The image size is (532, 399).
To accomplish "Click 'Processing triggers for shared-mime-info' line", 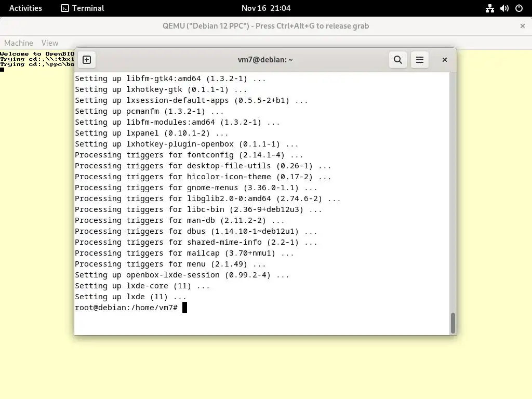I will [196, 243].
